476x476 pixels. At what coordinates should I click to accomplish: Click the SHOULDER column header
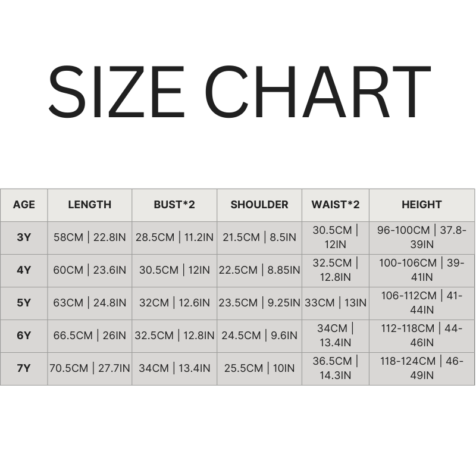tap(259, 205)
